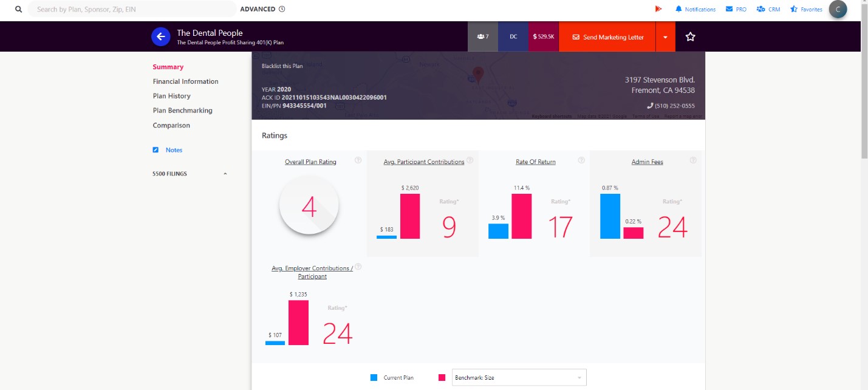The image size is (868, 390).
Task: Click the help icon beside Overall Plan Rating
Action: (x=358, y=160)
